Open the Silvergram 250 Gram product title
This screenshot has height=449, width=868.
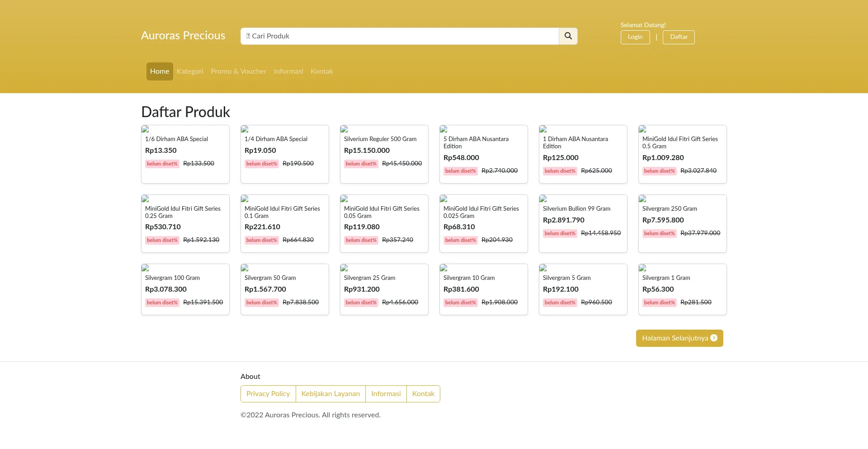tap(669, 209)
